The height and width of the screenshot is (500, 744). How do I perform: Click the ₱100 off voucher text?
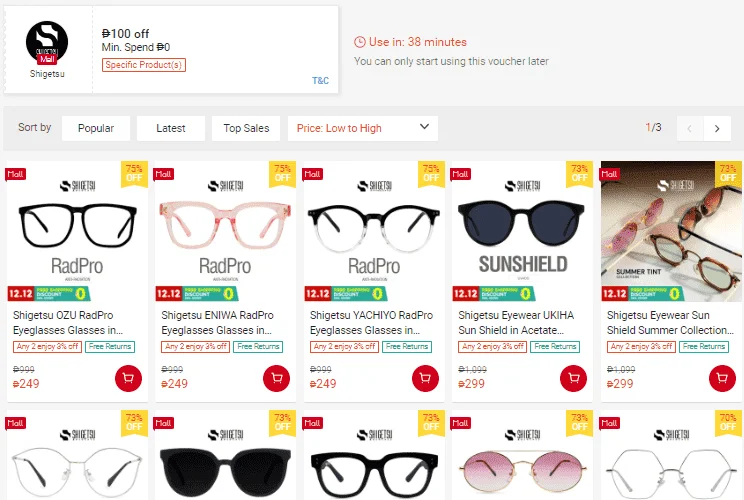click(x=125, y=34)
